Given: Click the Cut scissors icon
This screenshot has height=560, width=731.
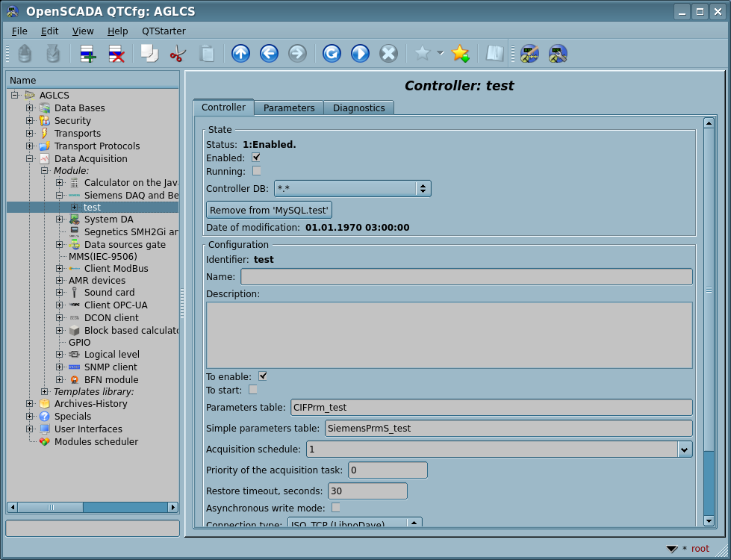Looking at the screenshot, I should (178, 54).
